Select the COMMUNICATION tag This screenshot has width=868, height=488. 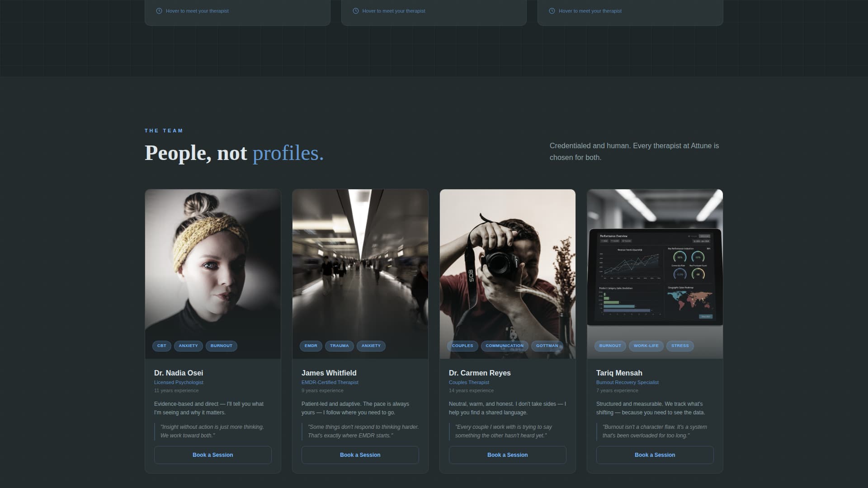[504, 346]
